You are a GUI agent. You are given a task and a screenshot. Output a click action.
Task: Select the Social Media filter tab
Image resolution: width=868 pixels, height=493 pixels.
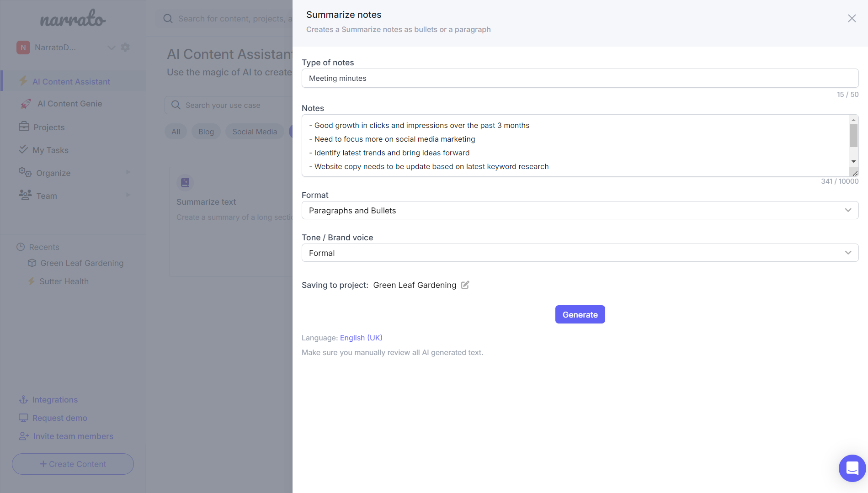click(255, 132)
